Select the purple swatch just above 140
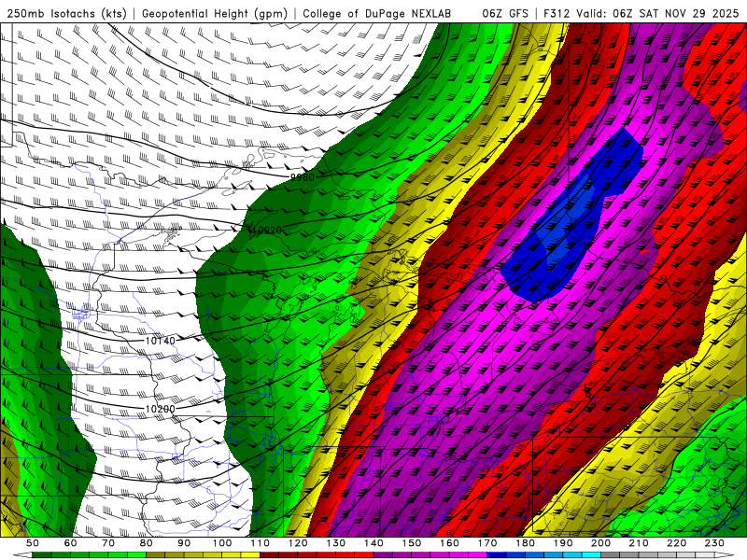The width and height of the screenshot is (747, 560). 383,555
